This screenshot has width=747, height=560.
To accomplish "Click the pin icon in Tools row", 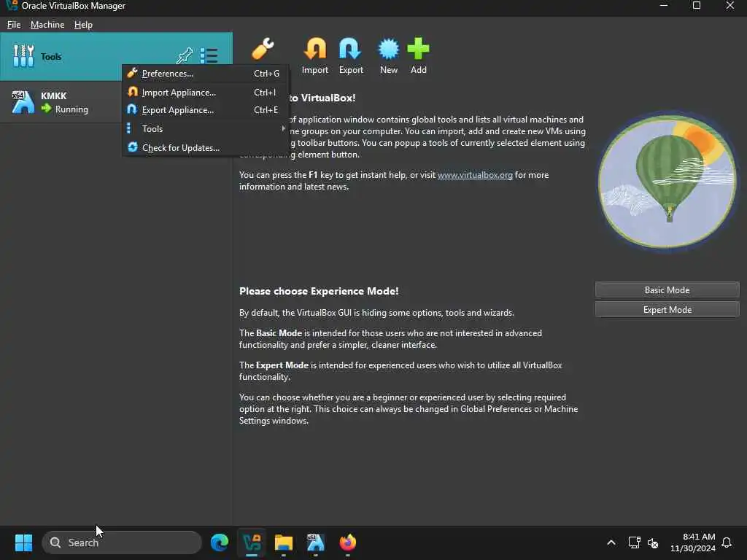I will pyautogui.click(x=185, y=55).
